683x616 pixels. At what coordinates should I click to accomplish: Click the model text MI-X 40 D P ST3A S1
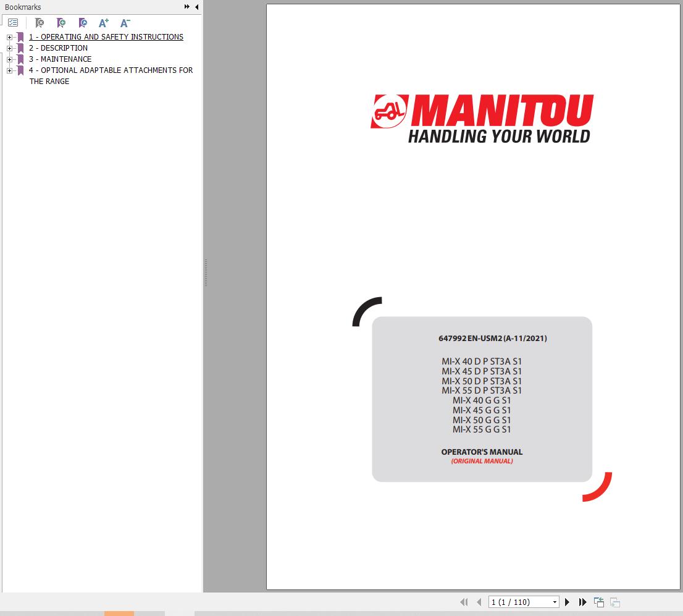[x=481, y=361]
